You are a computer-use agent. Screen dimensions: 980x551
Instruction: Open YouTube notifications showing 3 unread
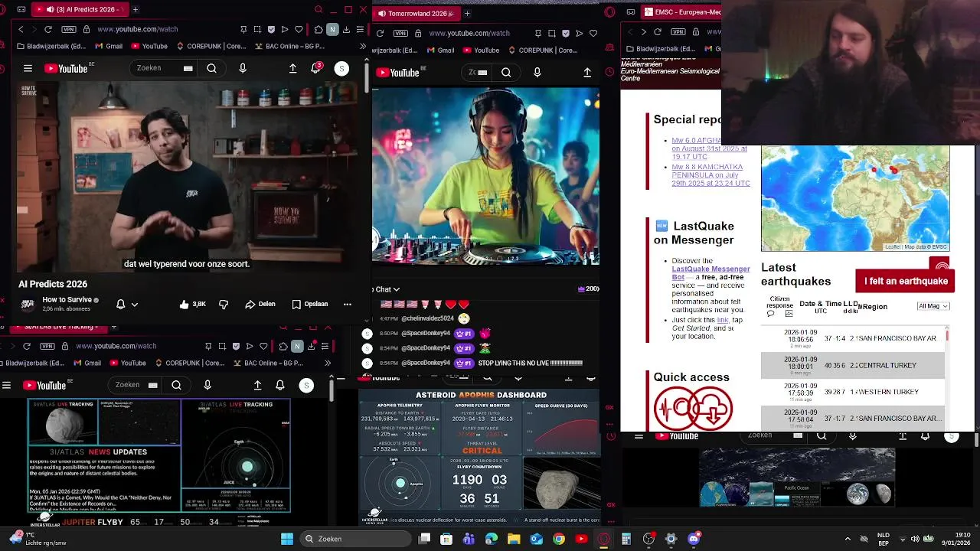316,68
